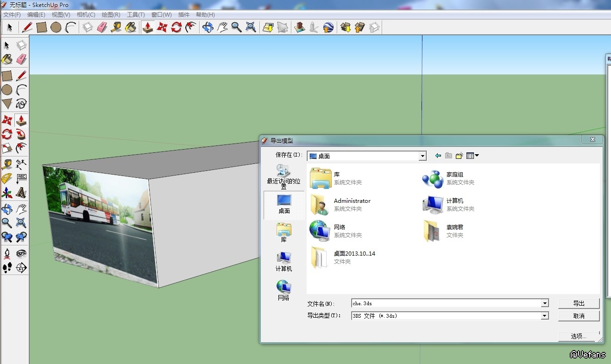Open the 编辑(E) menu
The image size is (611, 364).
point(36,15)
